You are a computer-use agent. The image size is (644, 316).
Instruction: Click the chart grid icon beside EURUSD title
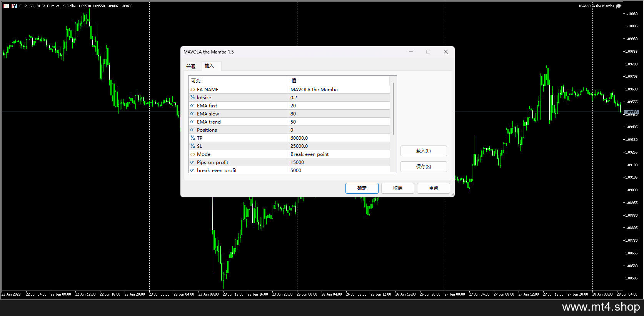point(6,6)
